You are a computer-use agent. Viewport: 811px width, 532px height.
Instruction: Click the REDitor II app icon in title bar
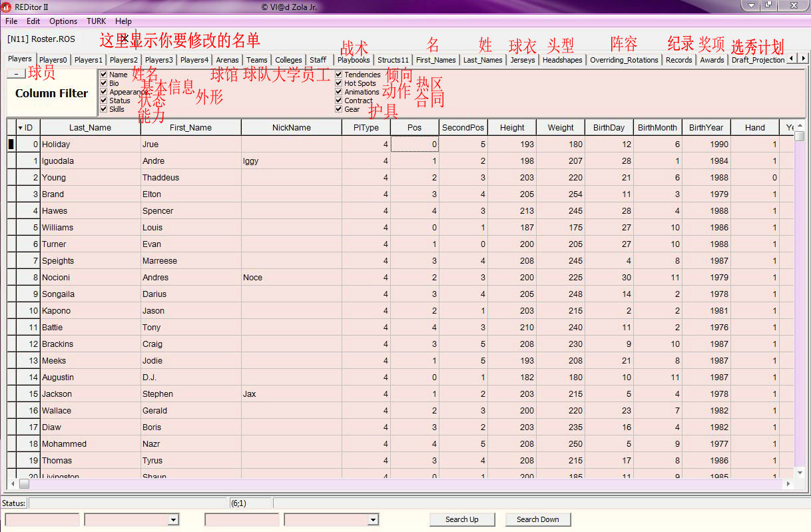(7, 6)
